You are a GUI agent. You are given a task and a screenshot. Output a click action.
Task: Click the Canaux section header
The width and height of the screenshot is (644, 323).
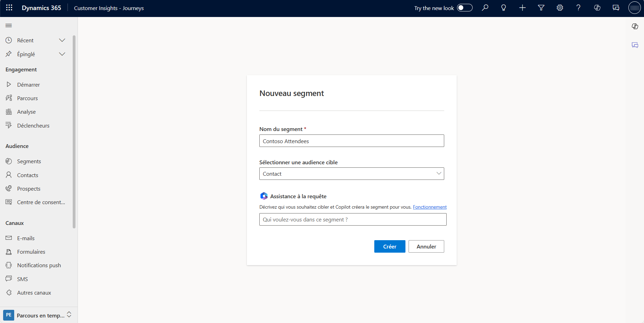(x=15, y=223)
